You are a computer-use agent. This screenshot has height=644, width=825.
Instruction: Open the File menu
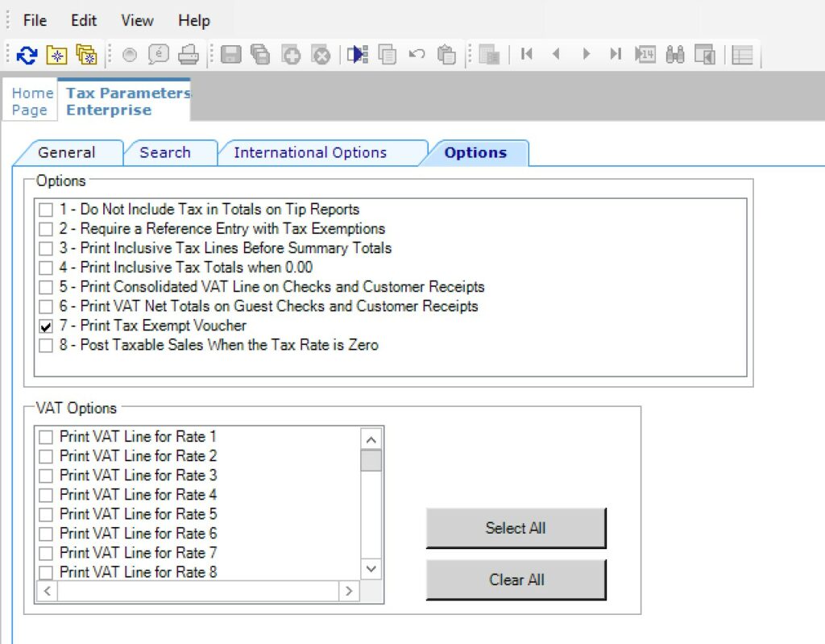coord(35,20)
